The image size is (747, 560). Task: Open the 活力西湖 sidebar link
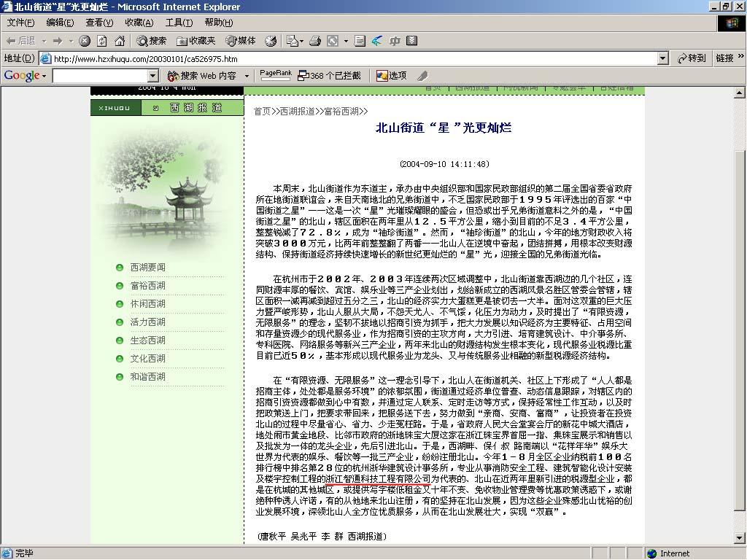pyautogui.click(x=148, y=322)
